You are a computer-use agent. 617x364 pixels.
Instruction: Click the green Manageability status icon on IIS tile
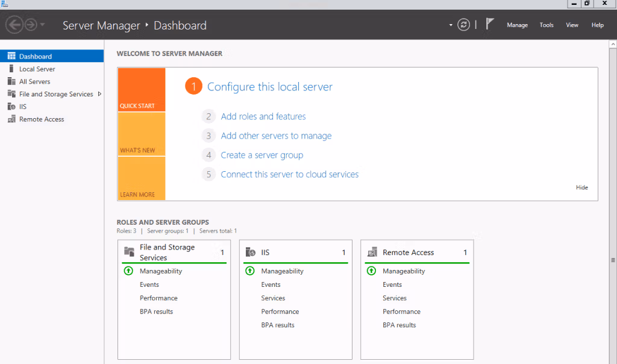[249, 271]
